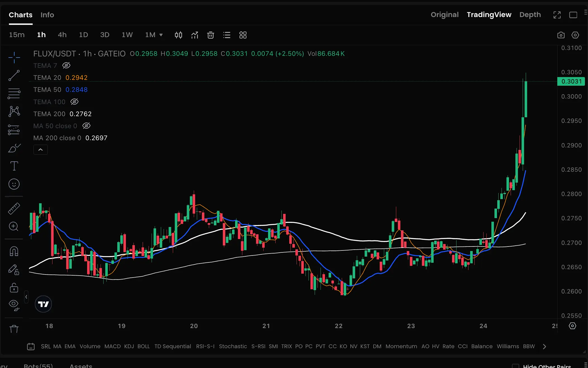Expand the 1M timeframe dropdown arrow
Screen dimensions: 588x368
[161, 35]
